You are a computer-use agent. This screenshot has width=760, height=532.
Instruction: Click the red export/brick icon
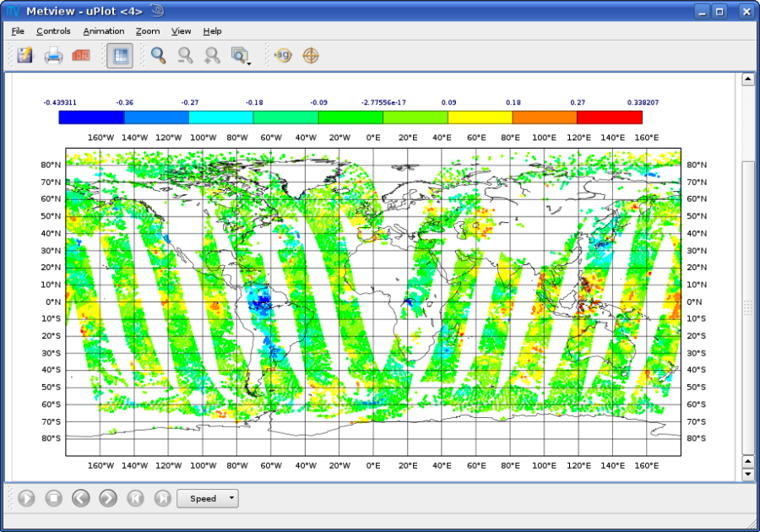tap(81, 55)
